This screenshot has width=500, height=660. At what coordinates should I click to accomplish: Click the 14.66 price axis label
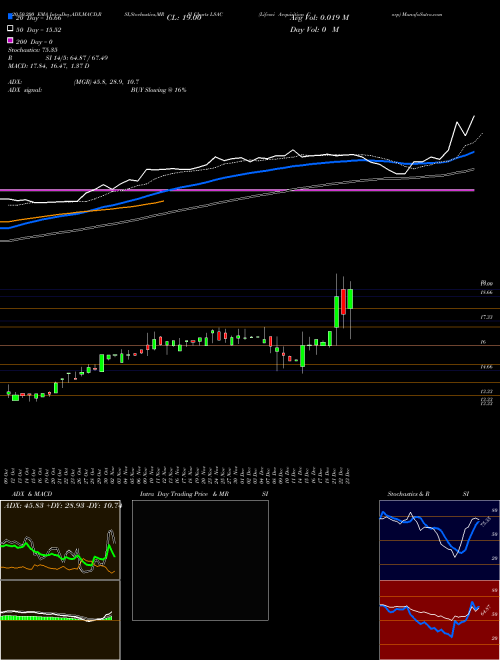487,367
